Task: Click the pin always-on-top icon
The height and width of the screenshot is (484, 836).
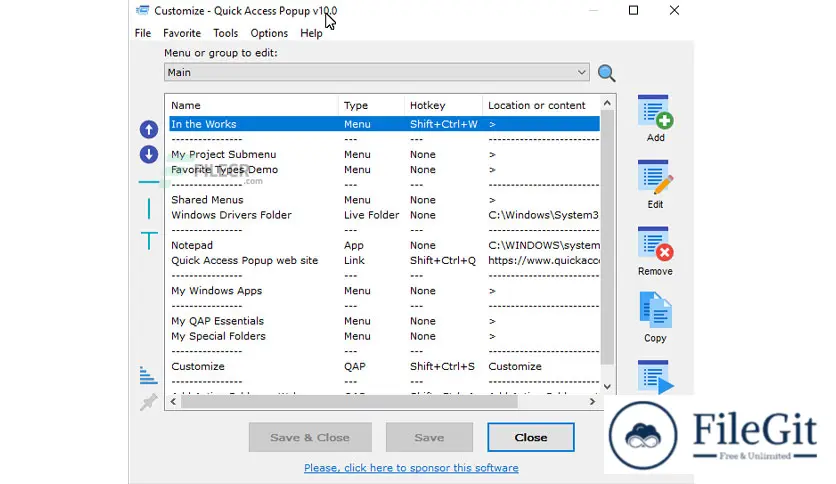Action: coord(149,402)
